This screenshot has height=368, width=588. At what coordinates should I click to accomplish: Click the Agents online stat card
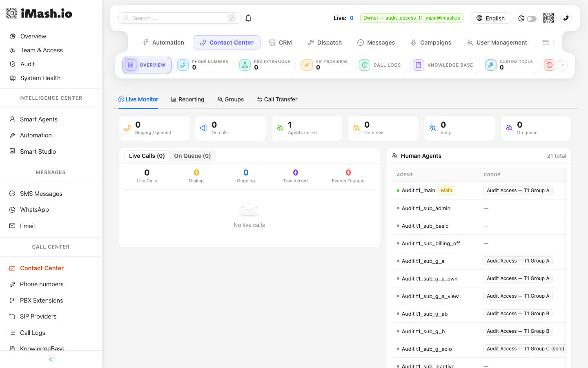click(307, 128)
